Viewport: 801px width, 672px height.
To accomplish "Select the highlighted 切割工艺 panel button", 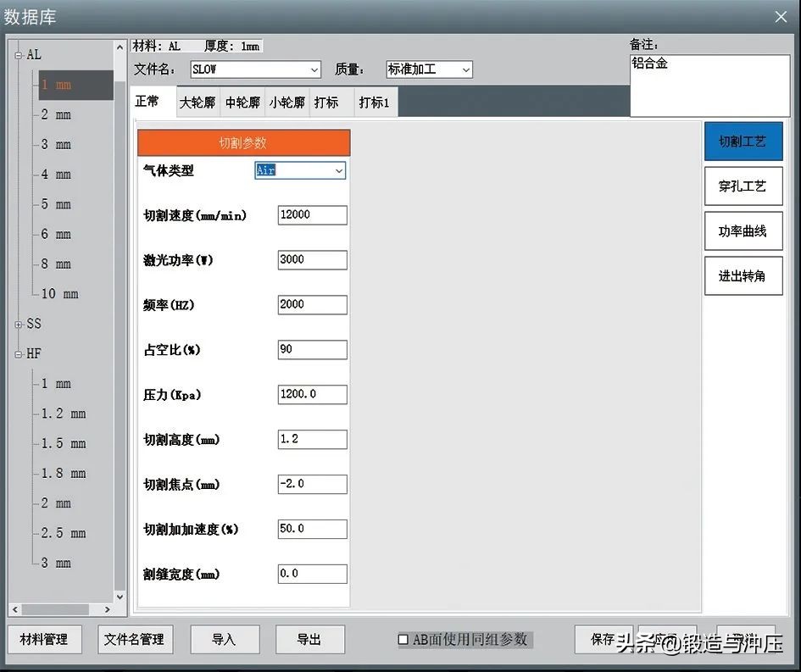I will click(x=743, y=141).
